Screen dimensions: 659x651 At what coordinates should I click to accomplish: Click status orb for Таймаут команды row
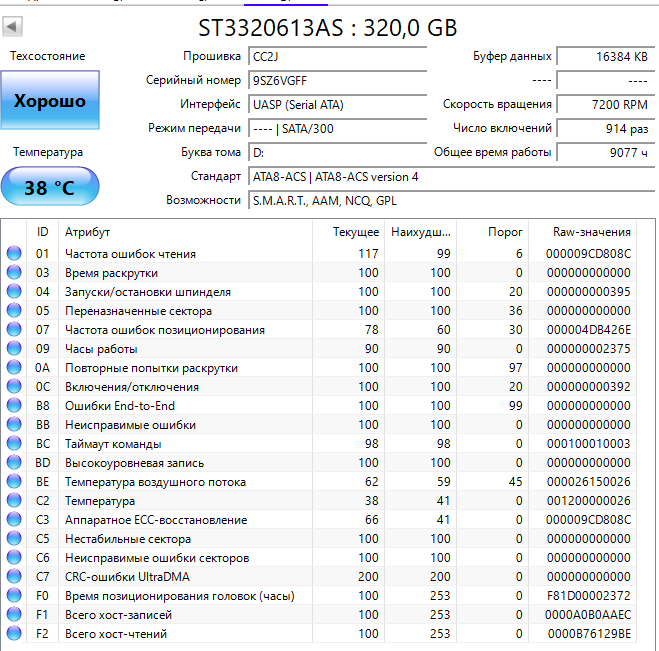(x=14, y=443)
